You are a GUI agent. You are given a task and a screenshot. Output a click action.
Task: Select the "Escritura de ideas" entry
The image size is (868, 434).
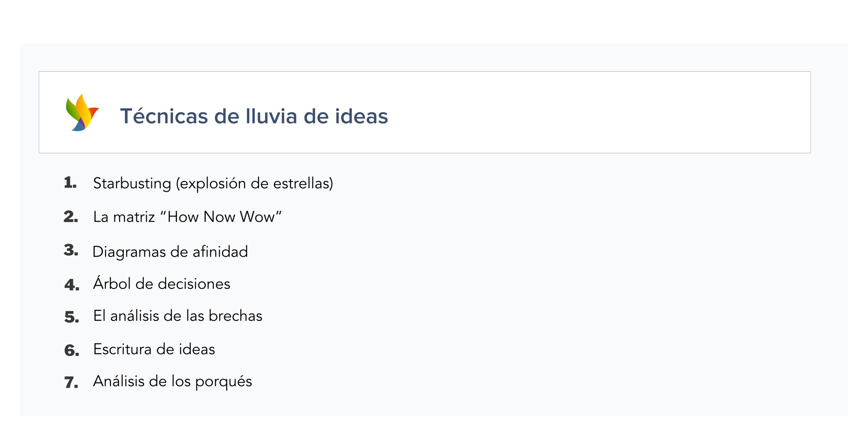tap(154, 349)
